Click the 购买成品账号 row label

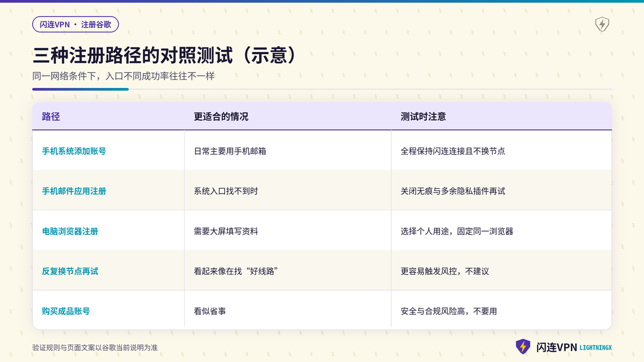point(66,311)
